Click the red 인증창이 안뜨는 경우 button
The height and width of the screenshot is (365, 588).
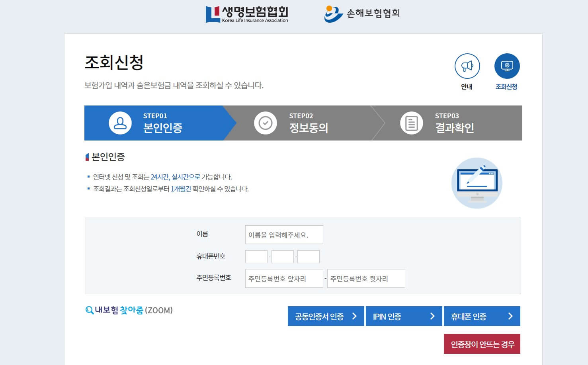[x=482, y=344]
